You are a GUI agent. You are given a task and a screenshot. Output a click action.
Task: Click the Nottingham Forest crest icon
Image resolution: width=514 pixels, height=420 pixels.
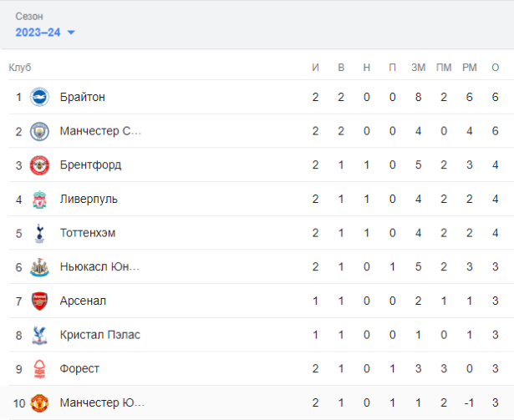pos(39,368)
